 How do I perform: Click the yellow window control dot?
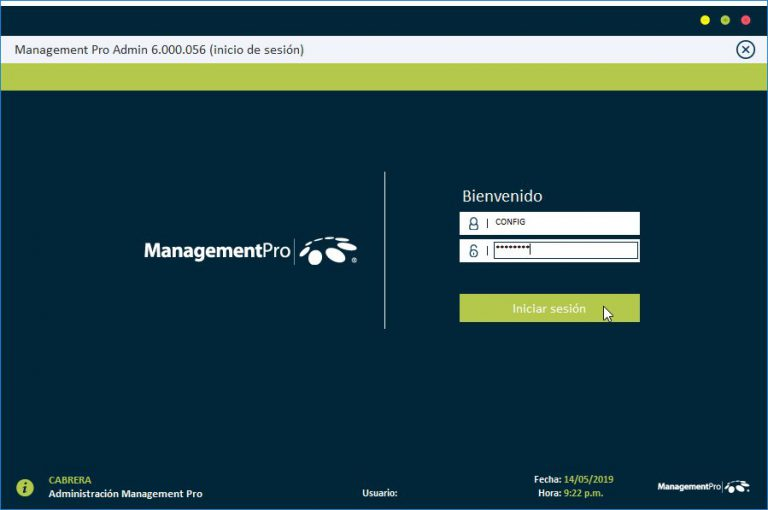point(705,20)
